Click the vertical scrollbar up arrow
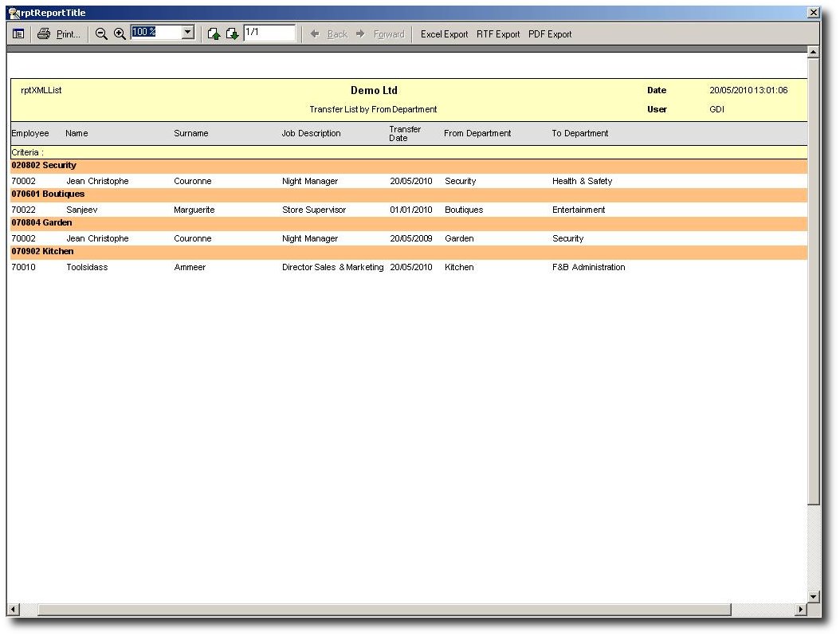Viewport: 840px width, 636px height. pyautogui.click(x=814, y=53)
